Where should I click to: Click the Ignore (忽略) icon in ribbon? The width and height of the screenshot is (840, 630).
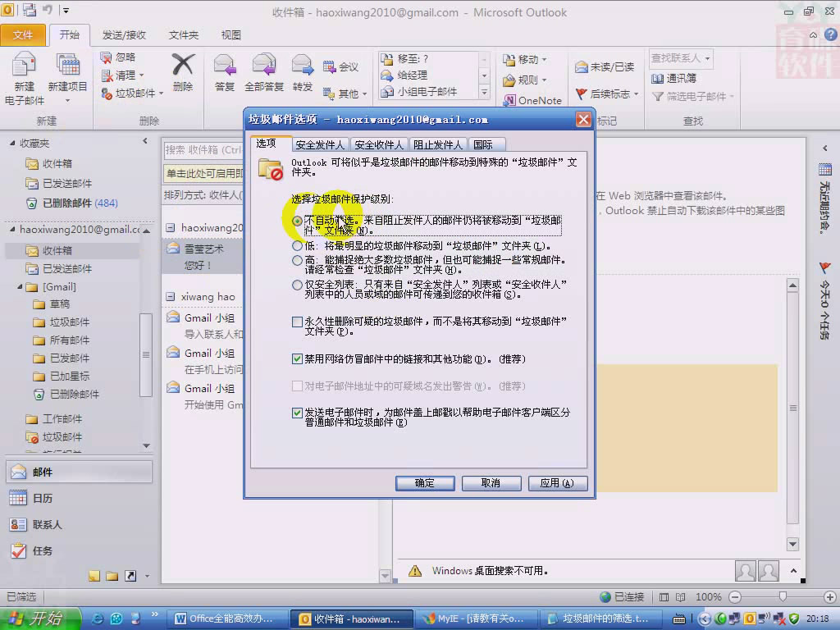point(106,57)
